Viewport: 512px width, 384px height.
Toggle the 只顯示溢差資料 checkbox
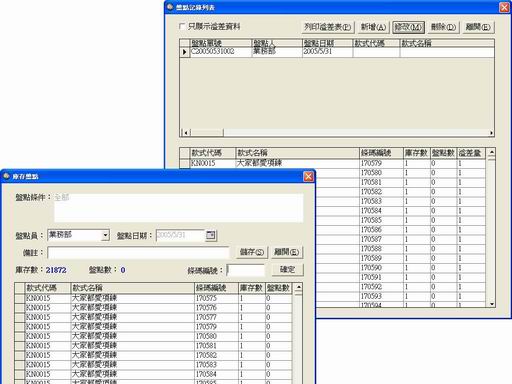click(x=182, y=26)
